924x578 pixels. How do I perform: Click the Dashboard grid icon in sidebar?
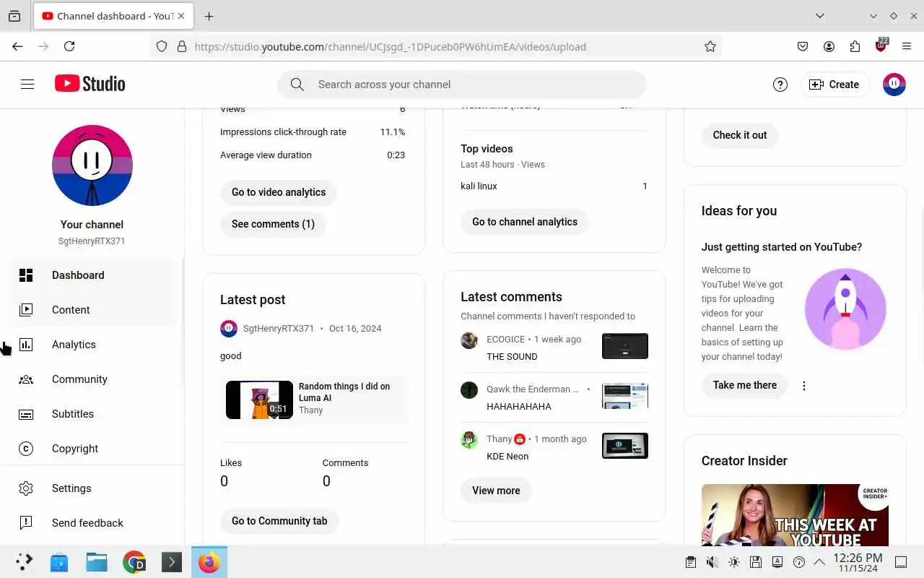pos(26,275)
